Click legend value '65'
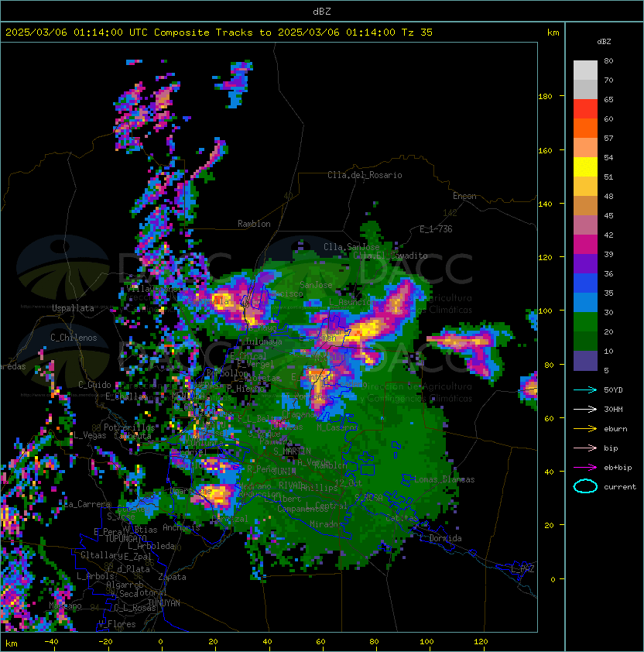The width and height of the screenshot is (644, 652). coord(608,99)
